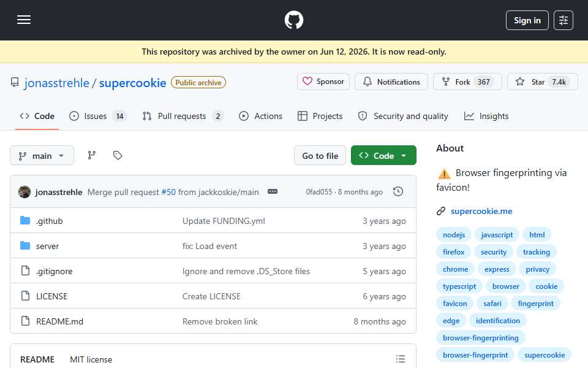The width and height of the screenshot is (588, 368).
Task: Click the safari topic tag
Action: coord(492,304)
